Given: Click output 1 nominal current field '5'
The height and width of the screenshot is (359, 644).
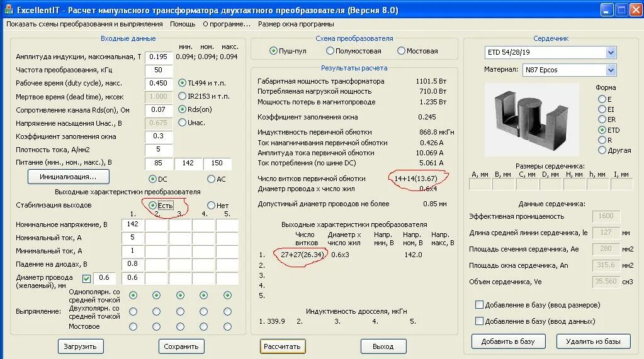Looking at the screenshot, I should (133, 238).
